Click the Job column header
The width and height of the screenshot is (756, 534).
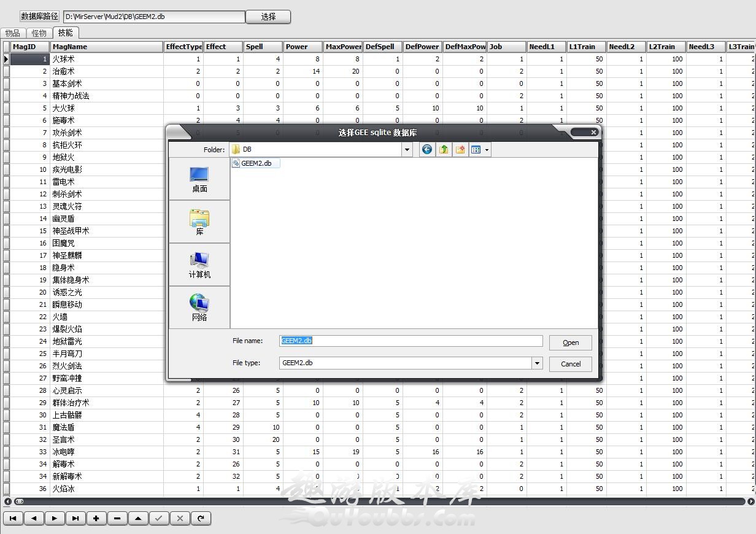[x=506, y=47]
